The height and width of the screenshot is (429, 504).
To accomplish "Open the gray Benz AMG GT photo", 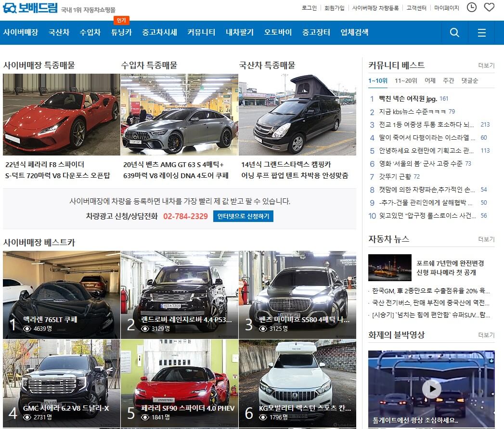I will click(180, 115).
